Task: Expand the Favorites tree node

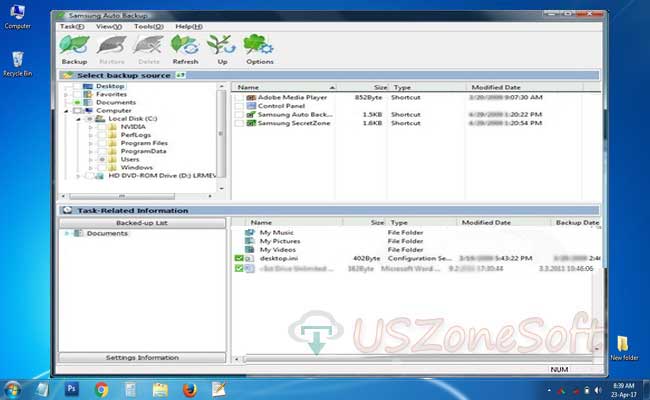Action: coord(66,95)
